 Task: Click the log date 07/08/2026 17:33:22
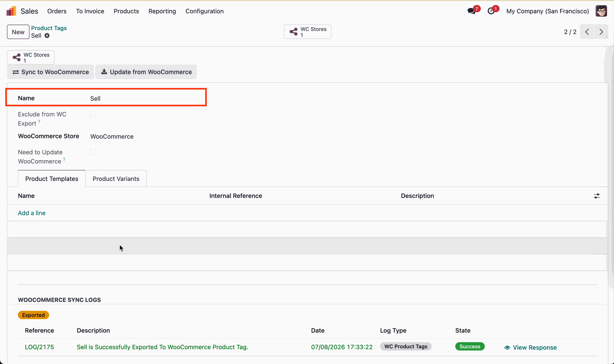point(342,347)
